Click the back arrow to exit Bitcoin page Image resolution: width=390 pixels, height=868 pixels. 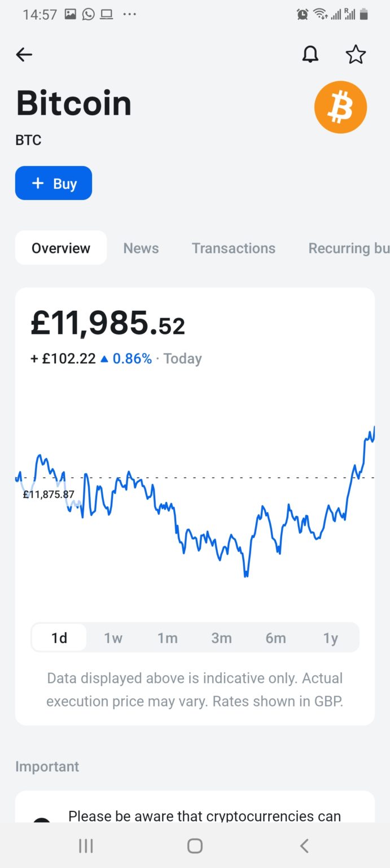(x=24, y=54)
